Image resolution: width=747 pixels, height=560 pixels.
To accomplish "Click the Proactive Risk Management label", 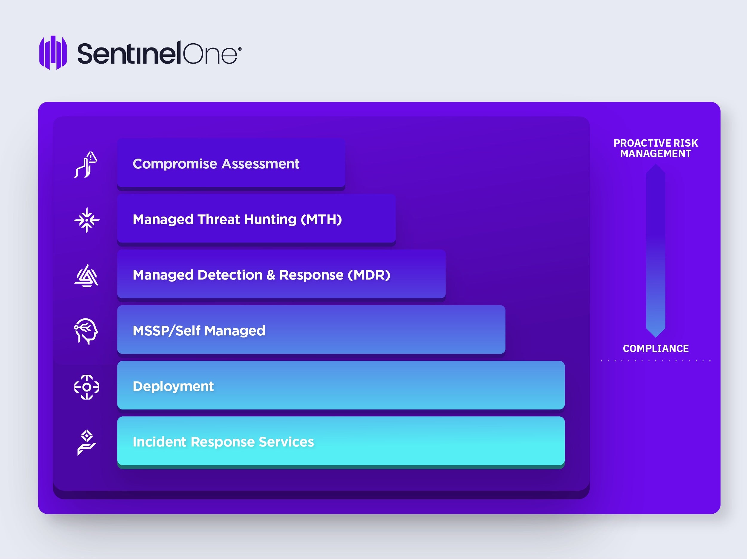I will click(x=656, y=148).
